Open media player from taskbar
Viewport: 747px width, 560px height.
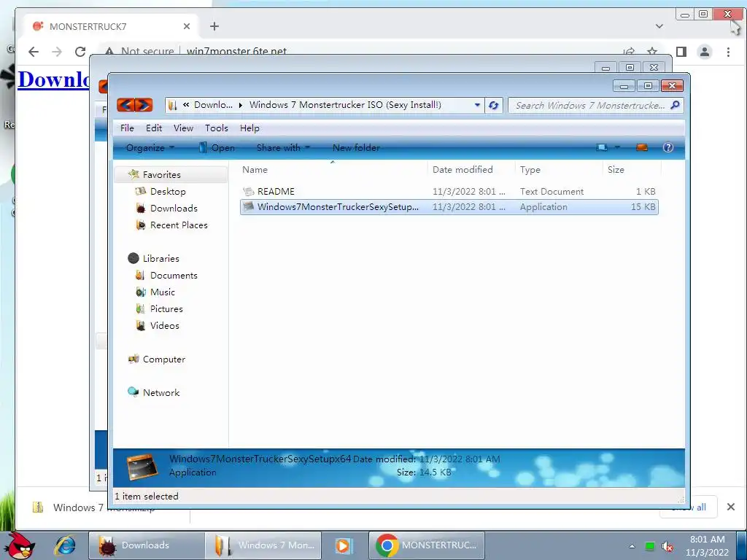tap(342, 545)
